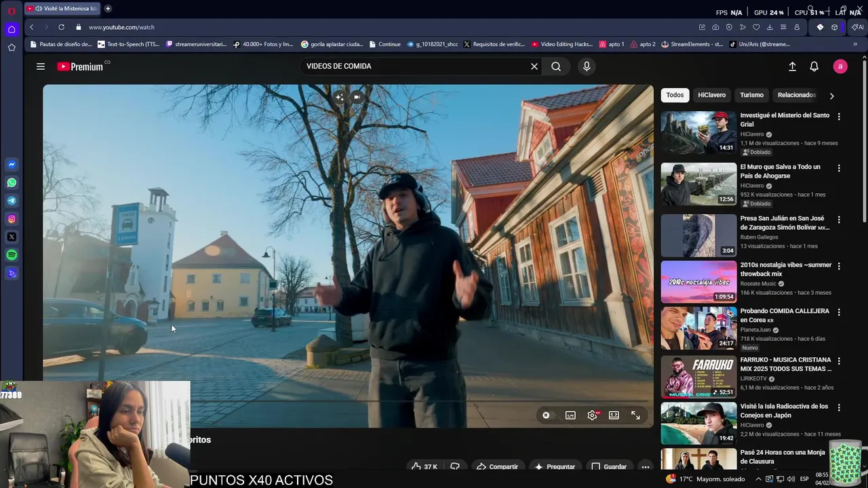Reload the page
Viewport: 868px width, 488px height.
pyautogui.click(x=61, y=27)
